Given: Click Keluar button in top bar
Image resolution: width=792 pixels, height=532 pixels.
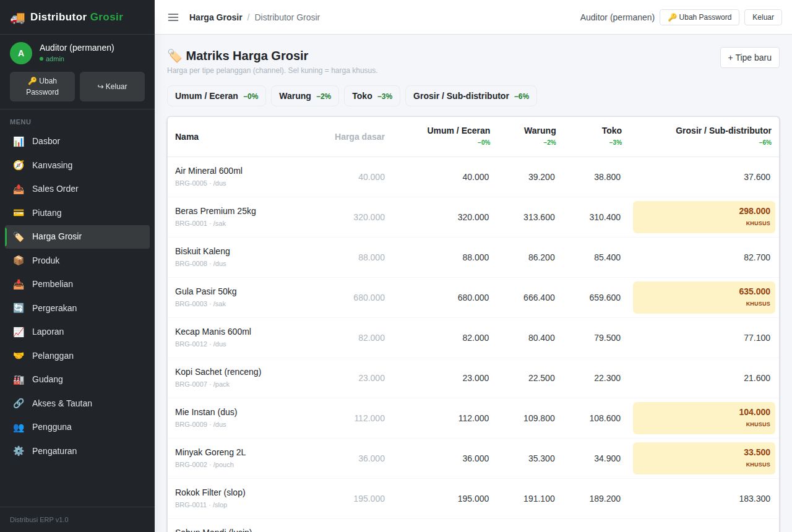Looking at the screenshot, I should click(763, 17).
